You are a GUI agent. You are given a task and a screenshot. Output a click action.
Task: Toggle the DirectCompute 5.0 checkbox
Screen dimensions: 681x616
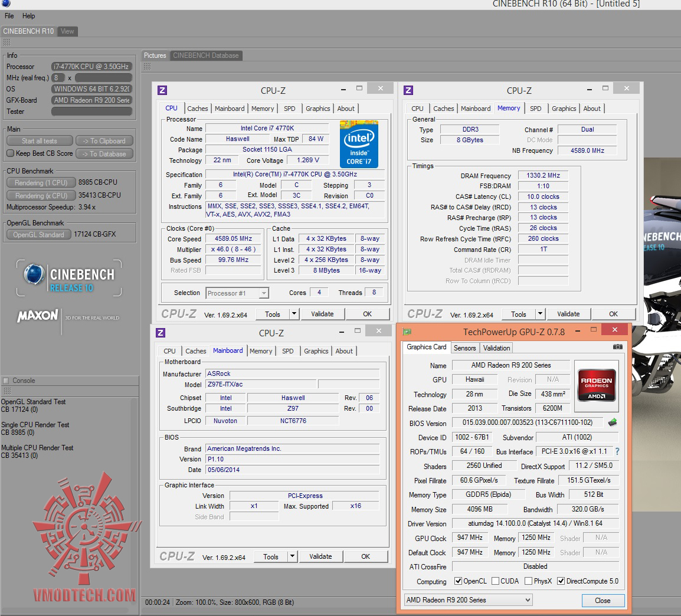coord(561,581)
